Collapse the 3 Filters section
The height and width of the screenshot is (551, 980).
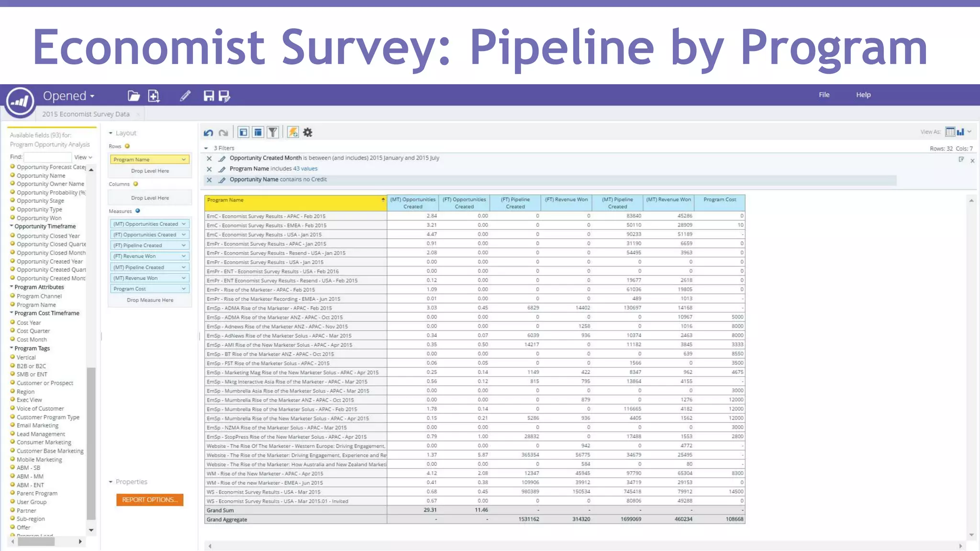[206, 148]
